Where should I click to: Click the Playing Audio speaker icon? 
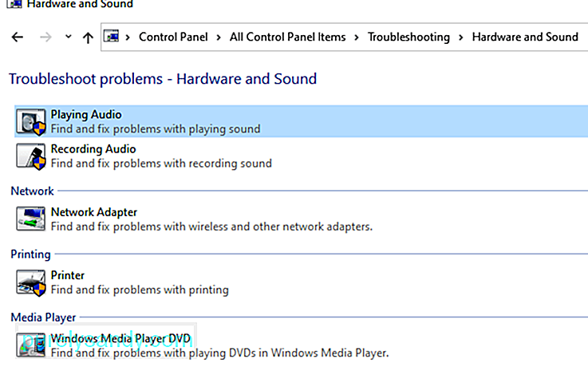[31, 122]
